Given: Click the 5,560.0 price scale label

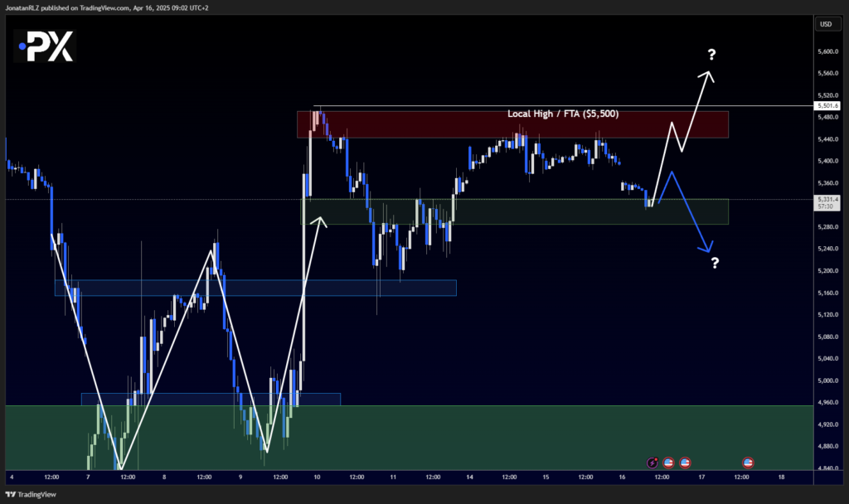Looking at the screenshot, I should point(828,74).
